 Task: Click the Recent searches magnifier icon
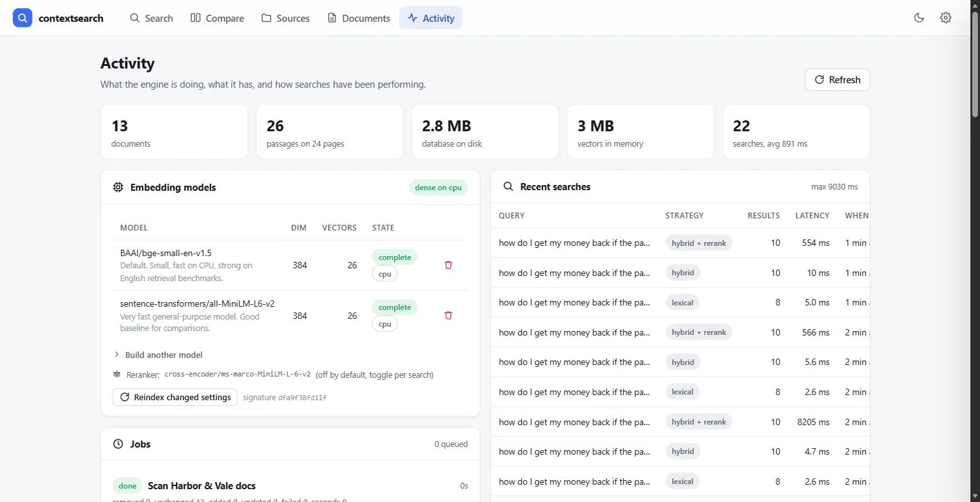509,187
